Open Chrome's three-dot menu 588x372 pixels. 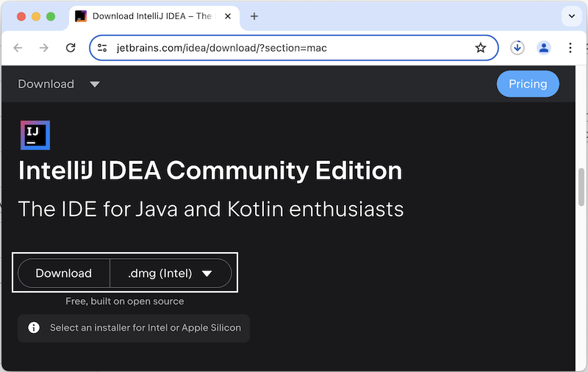click(570, 48)
